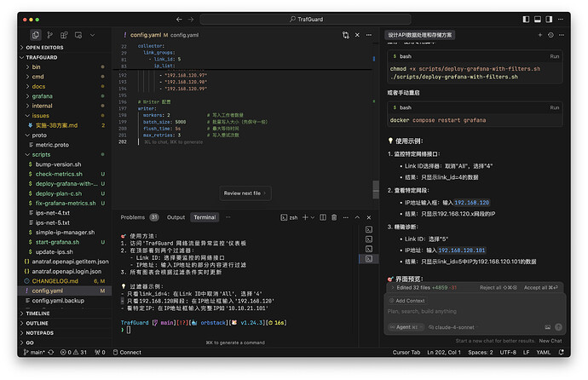Toggle the primary sidebar layout icon
588x380 pixels.
coord(526,19)
